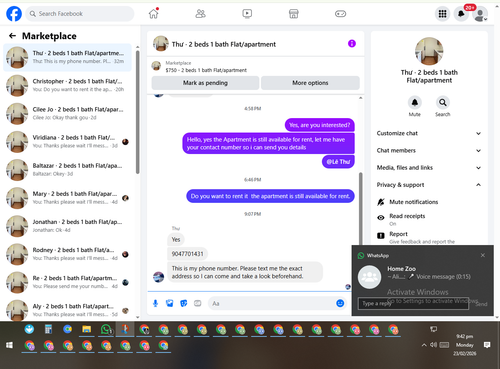Open the Windows Action Center icon
Viewport: 500px width, 369px height.
pyautogui.click(x=487, y=345)
